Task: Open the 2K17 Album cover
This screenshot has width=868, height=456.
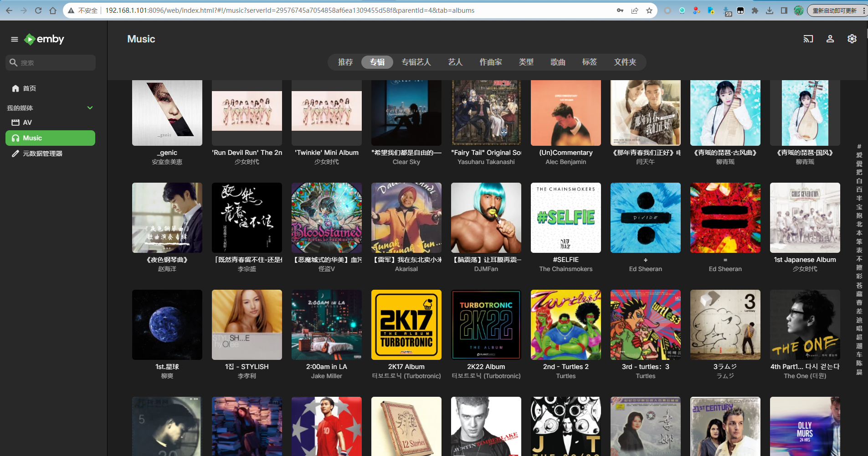Action: coord(406,325)
